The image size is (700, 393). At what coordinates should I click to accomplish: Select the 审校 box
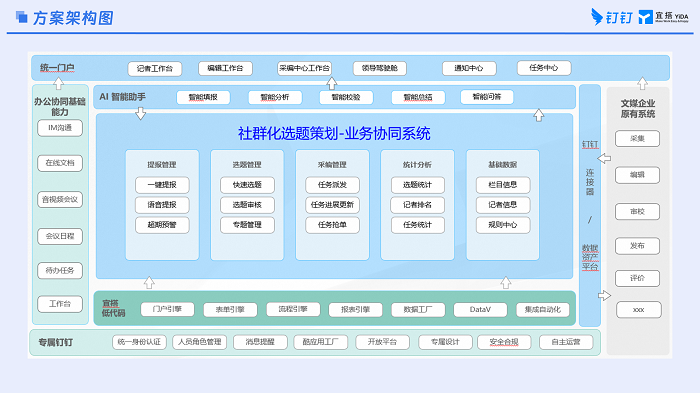(x=638, y=212)
